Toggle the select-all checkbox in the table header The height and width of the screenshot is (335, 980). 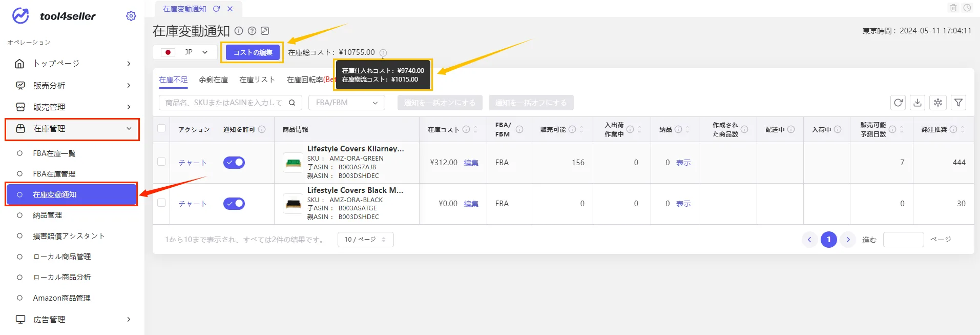[x=161, y=129]
